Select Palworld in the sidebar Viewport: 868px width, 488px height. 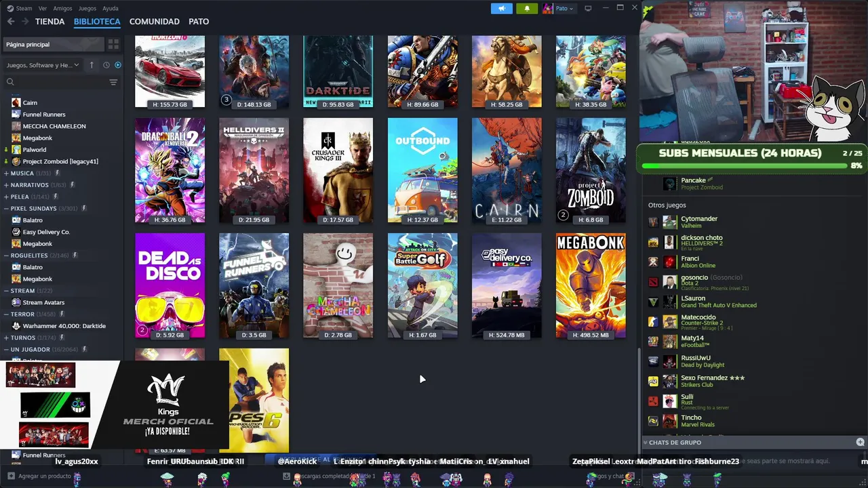35,150
